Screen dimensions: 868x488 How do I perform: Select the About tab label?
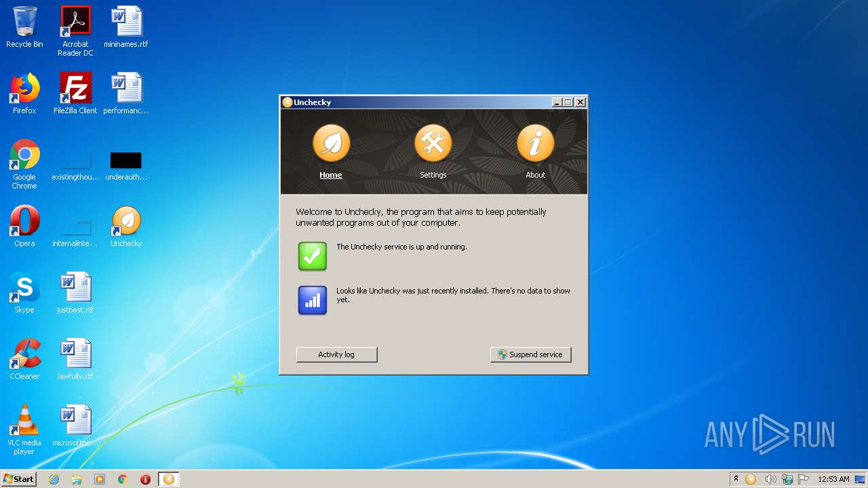535,175
